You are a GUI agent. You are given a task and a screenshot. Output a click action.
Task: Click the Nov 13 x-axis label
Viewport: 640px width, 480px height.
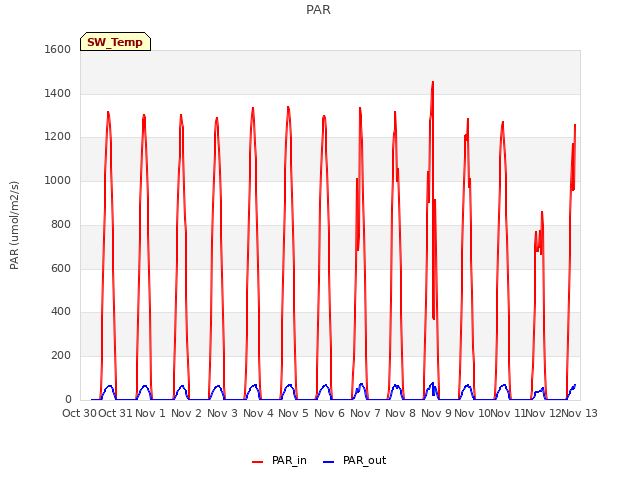coord(579,413)
